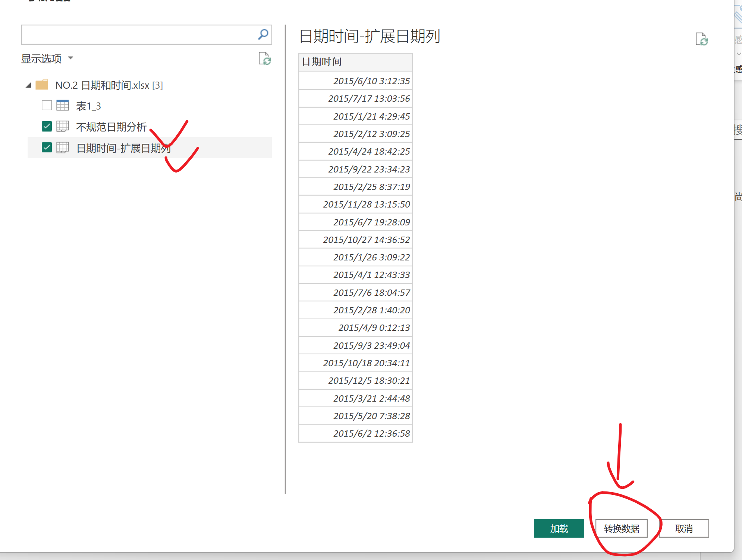Click the 加载 button

(559, 528)
